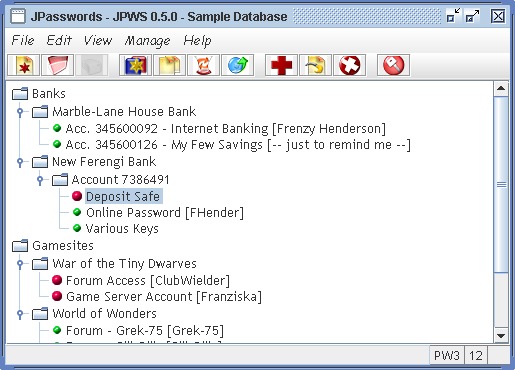515x370 pixels.
Task: Click the New Ferengi Bank folder icon
Action: [x=40, y=162]
